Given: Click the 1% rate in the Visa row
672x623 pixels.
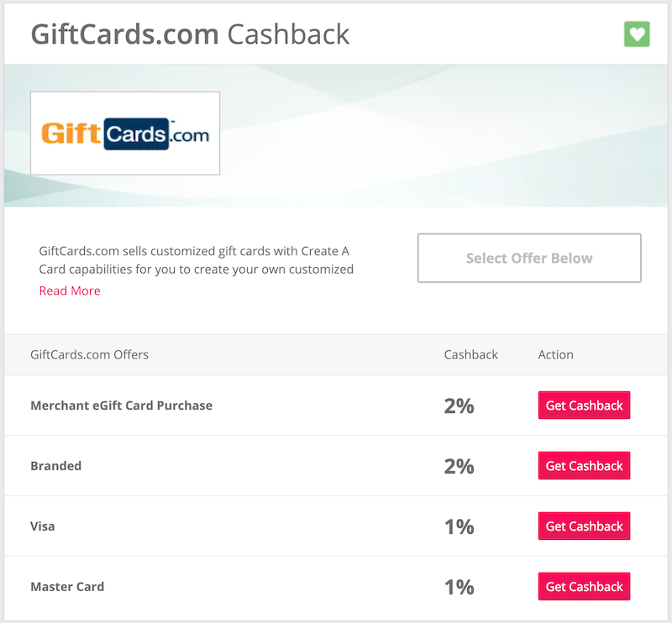Looking at the screenshot, I should point(459,526).
